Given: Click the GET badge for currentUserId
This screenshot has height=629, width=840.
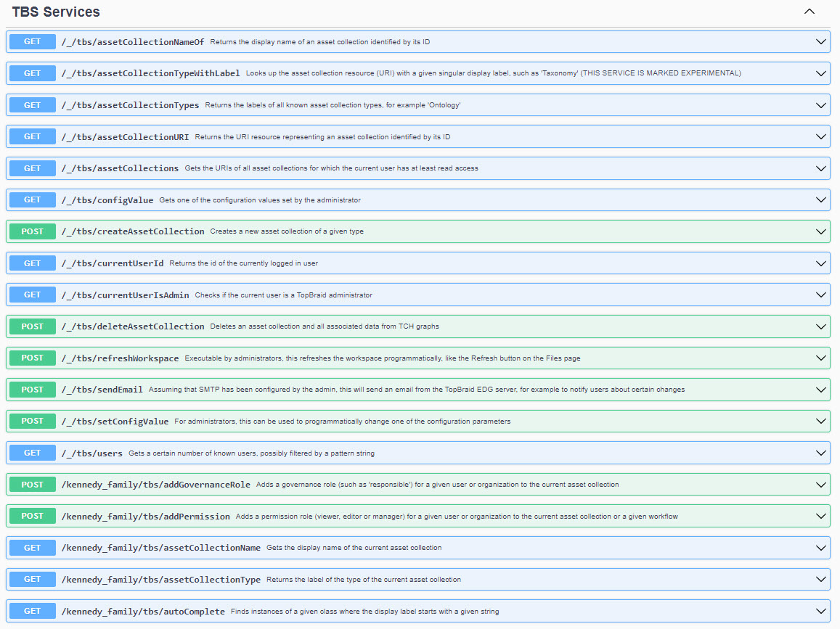Looking at the screenshot, I should coord(33,263).
